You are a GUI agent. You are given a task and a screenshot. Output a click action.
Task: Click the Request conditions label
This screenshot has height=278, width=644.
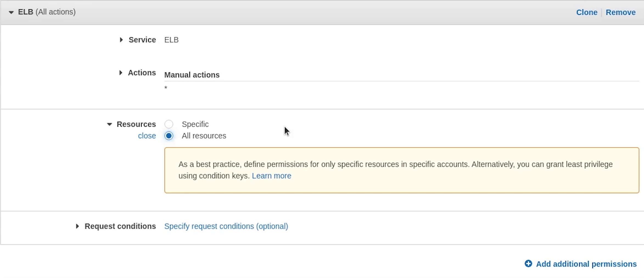click(120, 226)
